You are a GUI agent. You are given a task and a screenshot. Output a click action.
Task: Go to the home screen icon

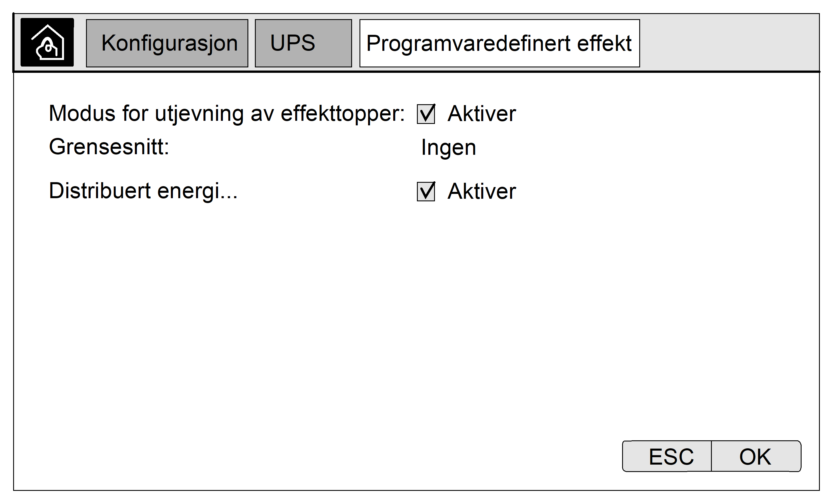47,43
